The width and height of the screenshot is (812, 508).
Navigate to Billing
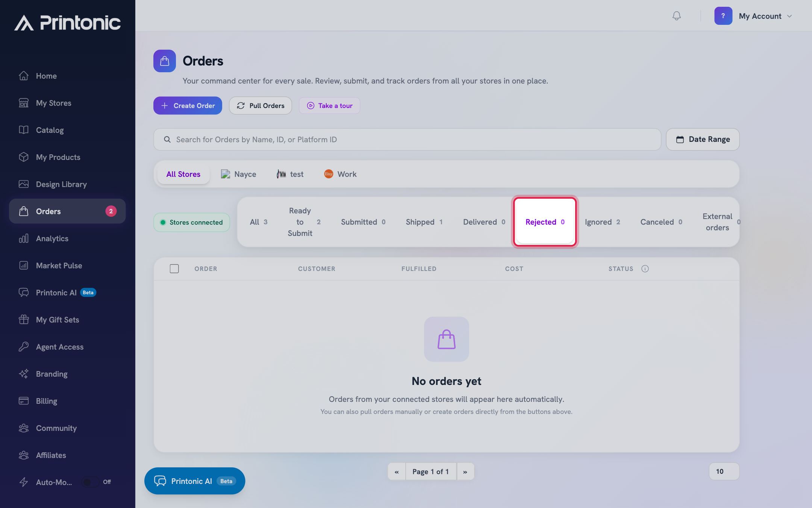pyautogui.click(x=67, y=401)
